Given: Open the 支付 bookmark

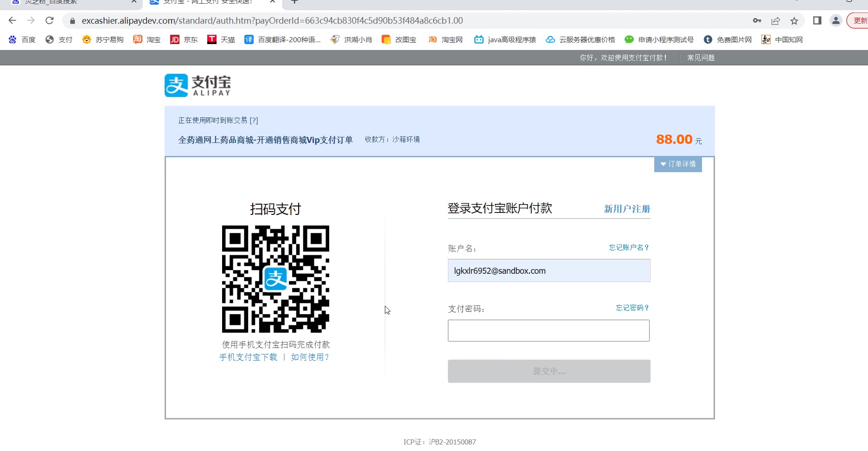Looking at the screenshot, I should pos(59,39).
